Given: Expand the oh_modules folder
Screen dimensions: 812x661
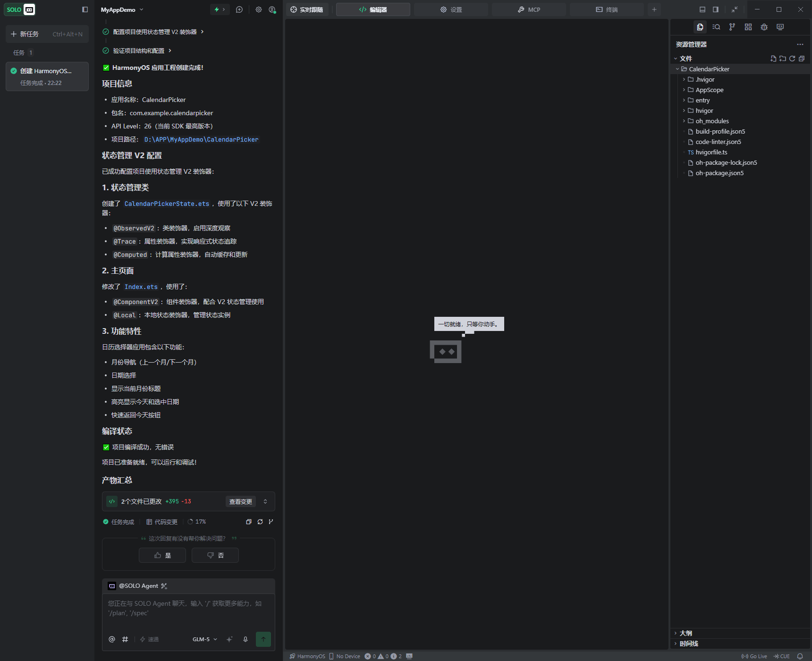Looking at the screenshot, I should coord(741,121).
